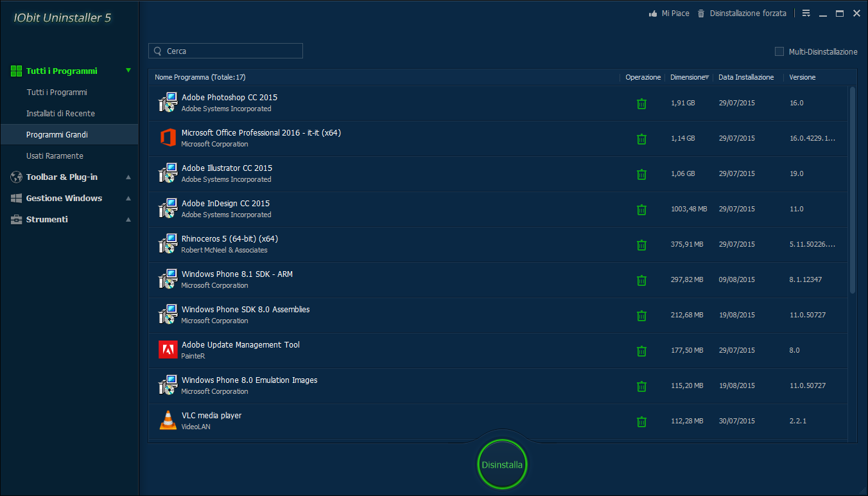Click the Dimensione sort arrow
This screenshot has height=496, width=868.
[x=707, y=78]
